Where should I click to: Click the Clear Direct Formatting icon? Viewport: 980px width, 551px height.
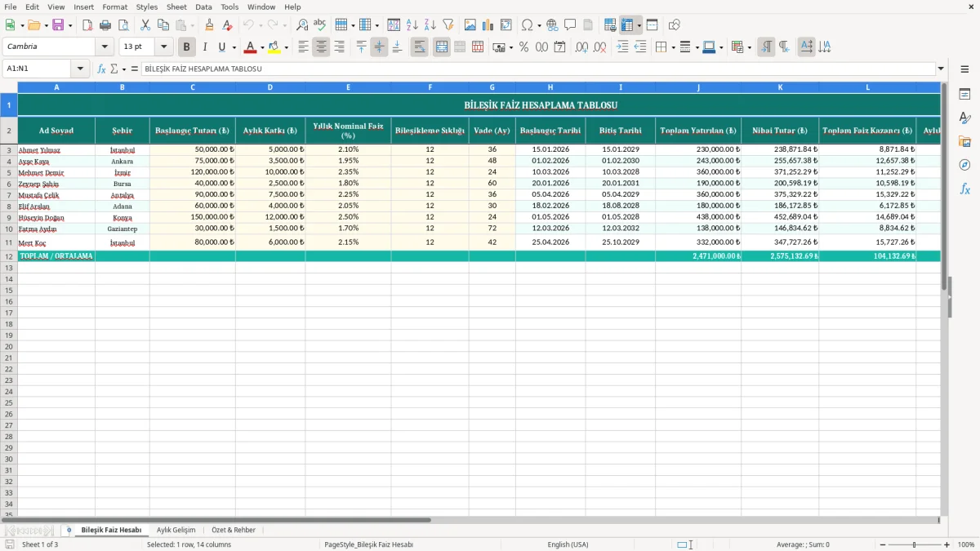(x=228, y=25)
